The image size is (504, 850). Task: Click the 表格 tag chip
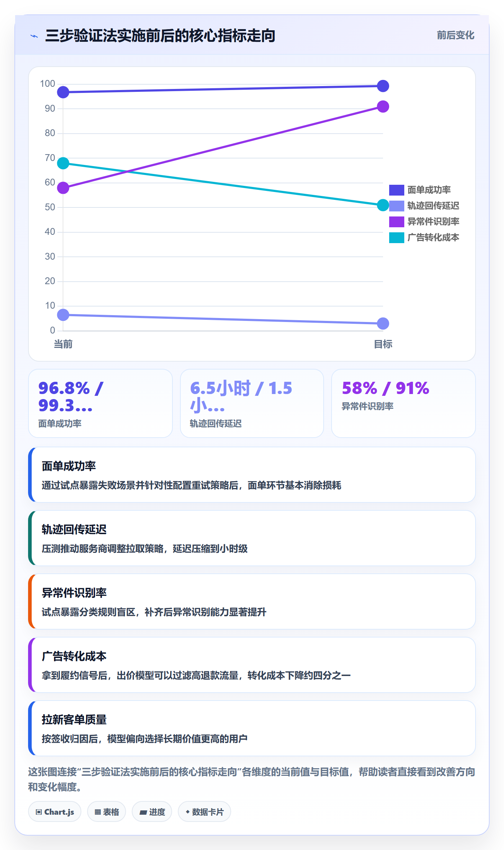[x=107, y=812]
